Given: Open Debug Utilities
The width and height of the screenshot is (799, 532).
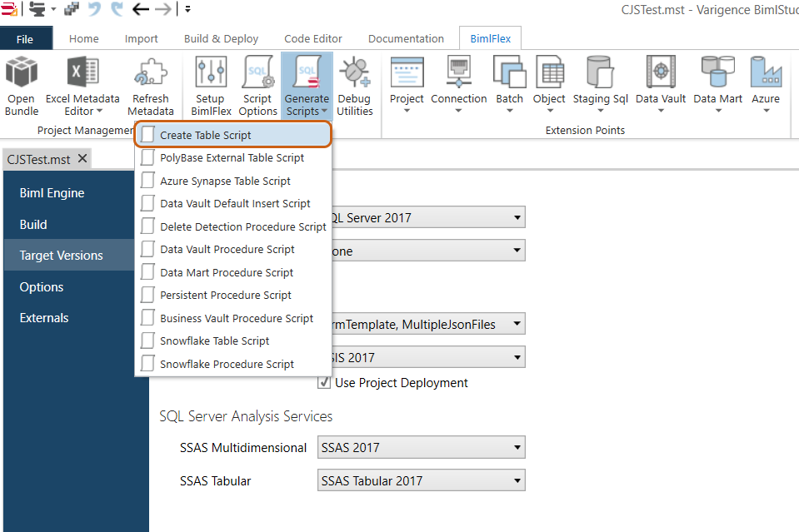Looking at the screenshot, I should 355,86.
